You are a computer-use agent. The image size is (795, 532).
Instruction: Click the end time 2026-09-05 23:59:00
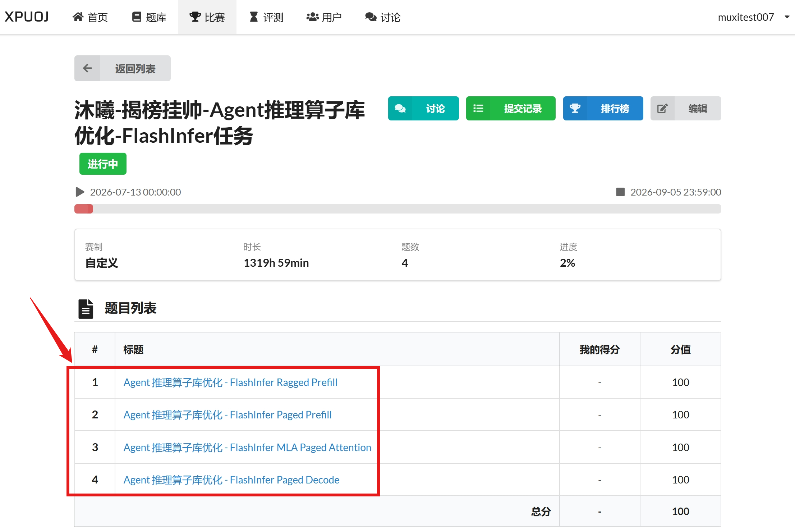(676, 192)
